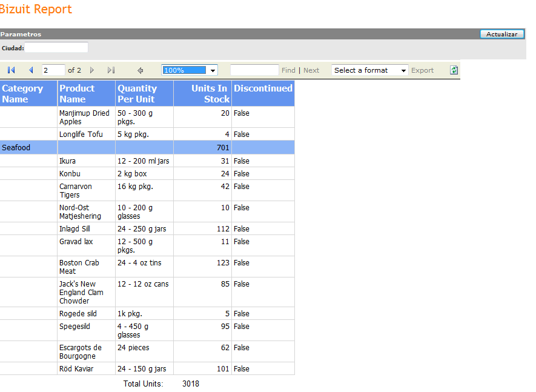Go to the previous report page
The image size is (536, 392).
pyautogui.click(x=31, y=70)
